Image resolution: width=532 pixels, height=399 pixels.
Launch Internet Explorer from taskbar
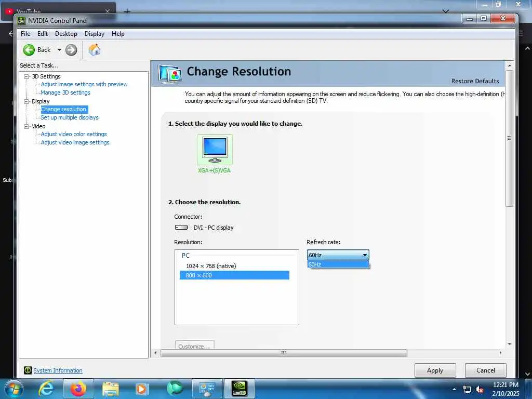[x=46, y=389]
